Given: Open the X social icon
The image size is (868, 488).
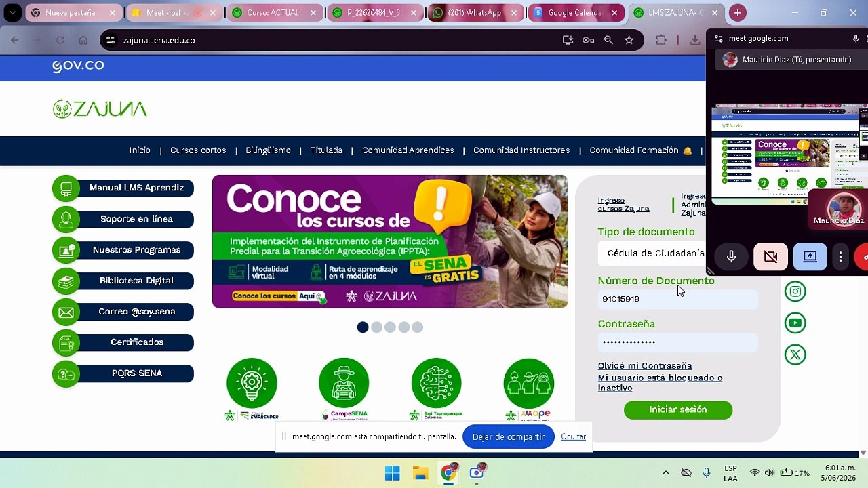Looking at the screenshot, I should tap(795, 354).
